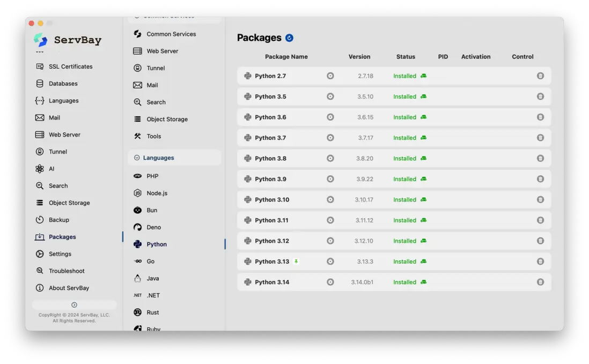Collapse the Languages section
The image size is (589, 364).
pyautogui.click(x=137, y=158)
